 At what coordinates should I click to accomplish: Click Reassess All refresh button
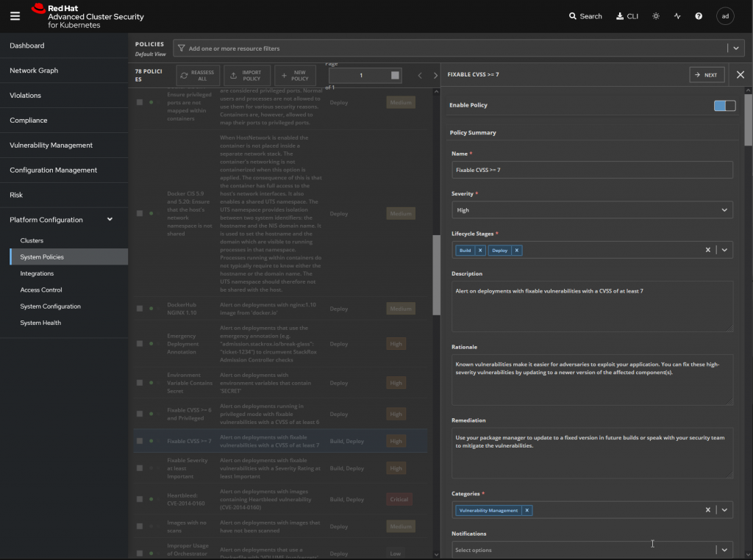coord(198,76)
